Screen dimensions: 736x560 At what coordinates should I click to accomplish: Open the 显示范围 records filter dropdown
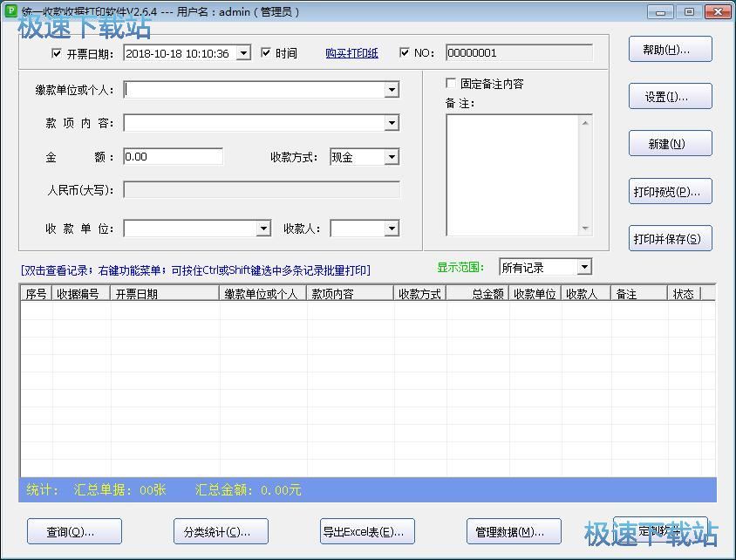(x=584, y=267)
